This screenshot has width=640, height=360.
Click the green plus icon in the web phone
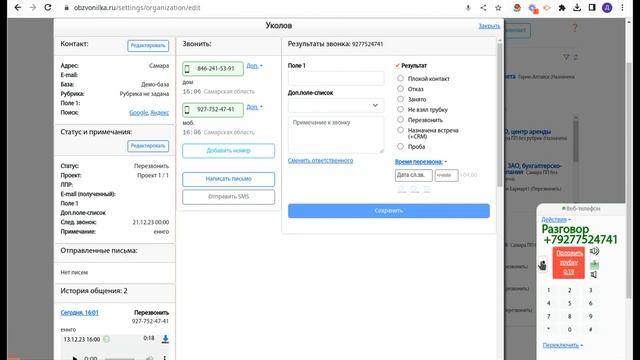click(x=594, y=264)
